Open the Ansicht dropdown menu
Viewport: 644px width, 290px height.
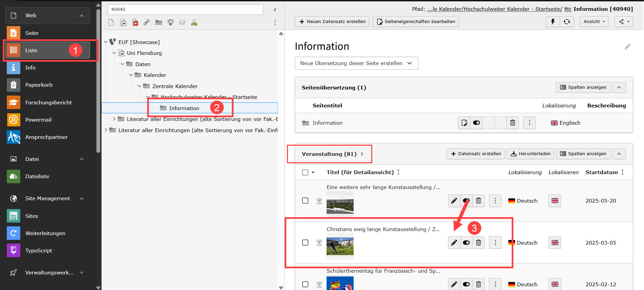(x=594, y=22)
